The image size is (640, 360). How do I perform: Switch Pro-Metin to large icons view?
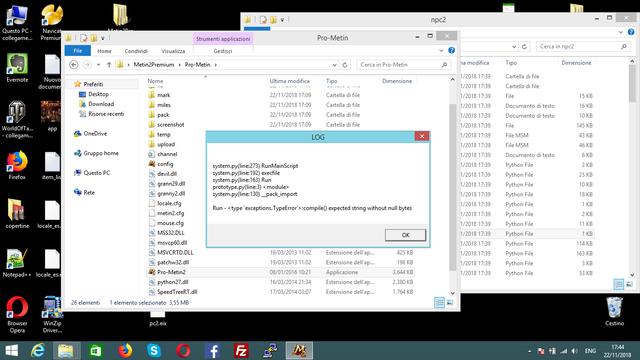(x=449, y=302)
